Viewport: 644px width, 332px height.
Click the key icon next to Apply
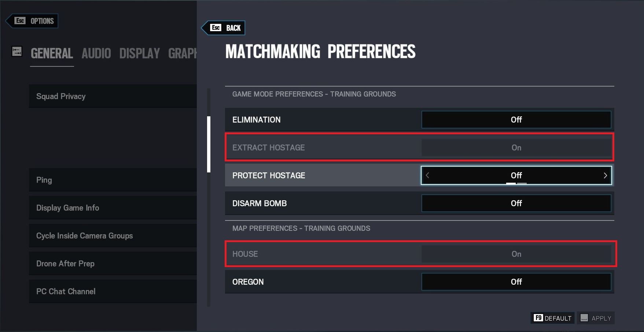click(x=584, y=318)
